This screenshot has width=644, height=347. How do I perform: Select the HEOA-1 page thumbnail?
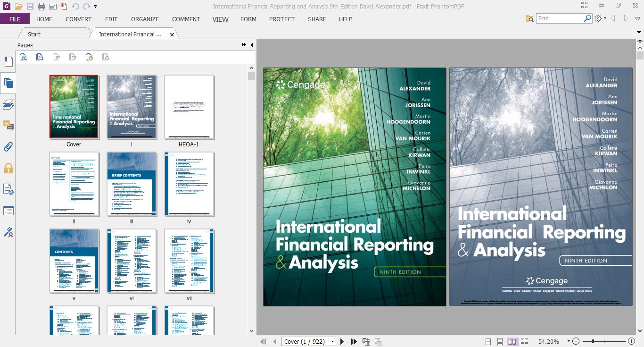[189, 107]
